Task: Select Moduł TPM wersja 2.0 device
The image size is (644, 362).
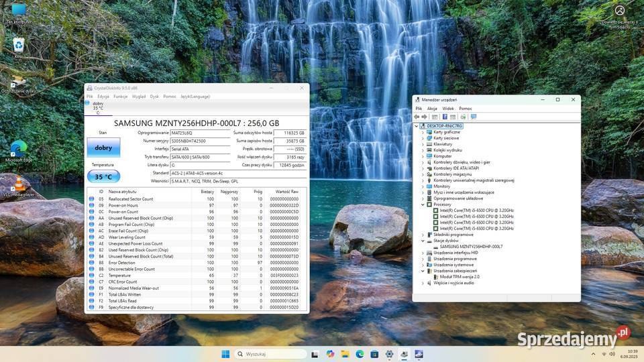Action: [x=460, y=277]
